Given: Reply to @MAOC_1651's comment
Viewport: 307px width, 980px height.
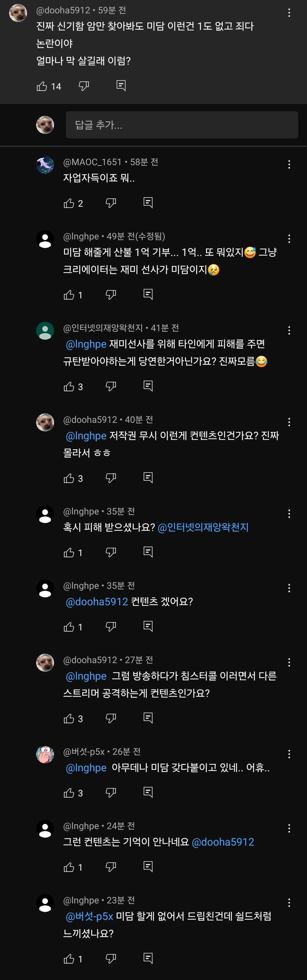Looking at the screenshot, I should pos(148,202).
